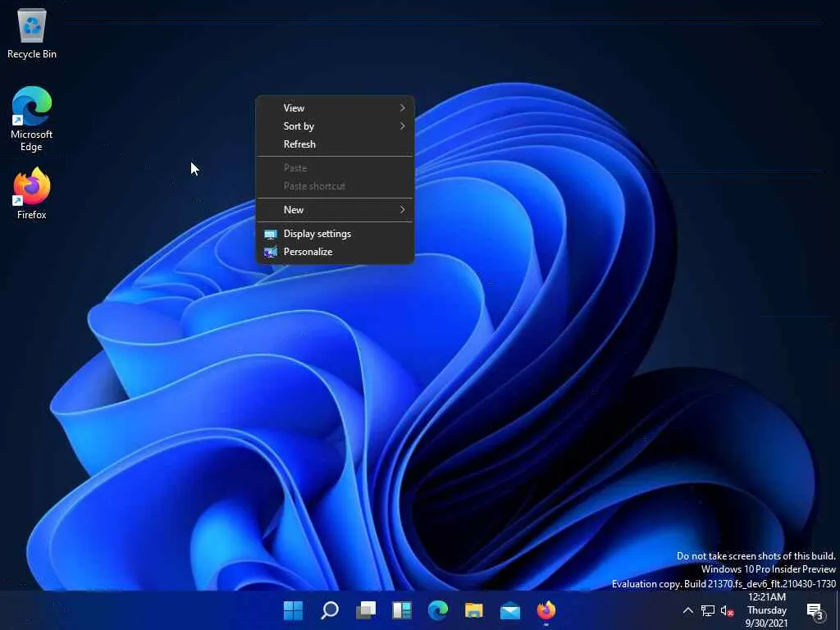
Task: Click the muted volume tray icon
Action: [x=727, y=610]
